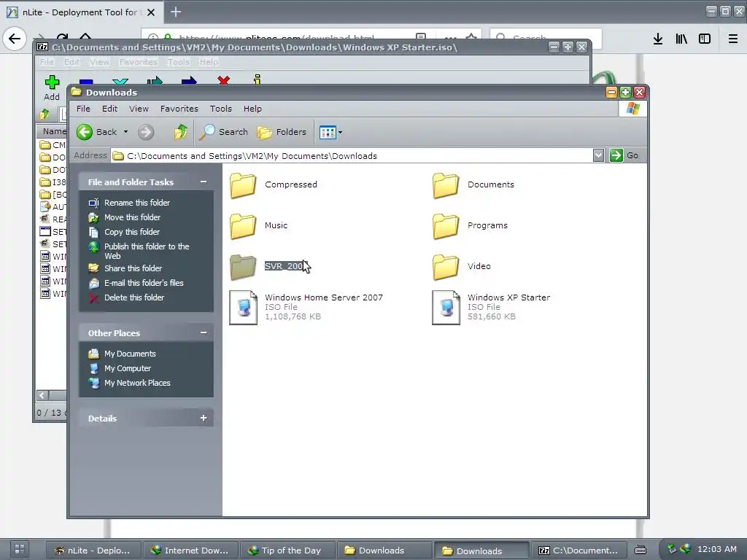Click E-mail this folder's files link
The height and width of the screenshot is (560, 747).
[144, 283]
